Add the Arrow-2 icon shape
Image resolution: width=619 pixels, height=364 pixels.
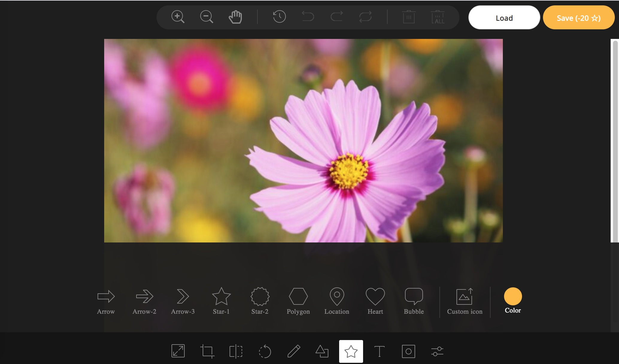pos(144,301)
